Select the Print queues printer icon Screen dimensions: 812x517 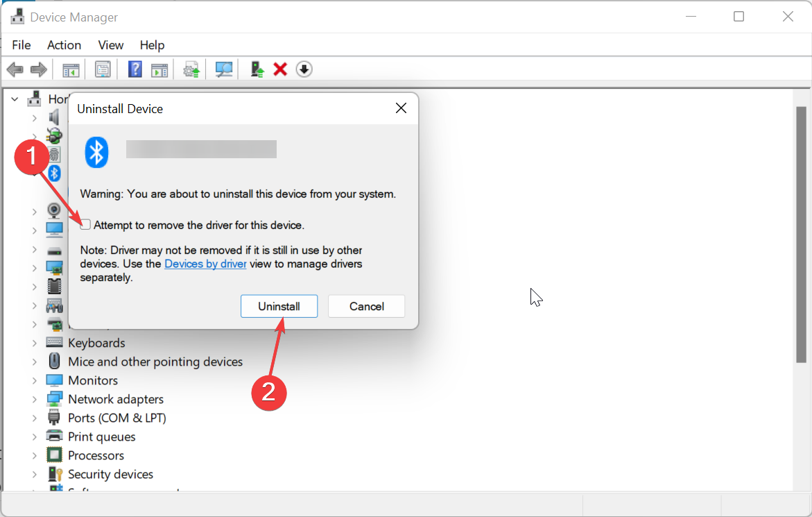point(54,436)
